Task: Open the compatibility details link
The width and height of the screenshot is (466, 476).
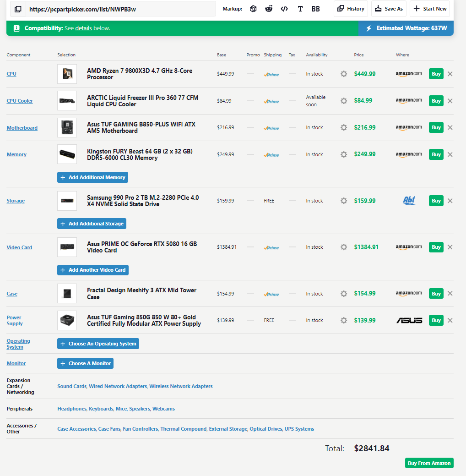Action: tap(83, 28)
